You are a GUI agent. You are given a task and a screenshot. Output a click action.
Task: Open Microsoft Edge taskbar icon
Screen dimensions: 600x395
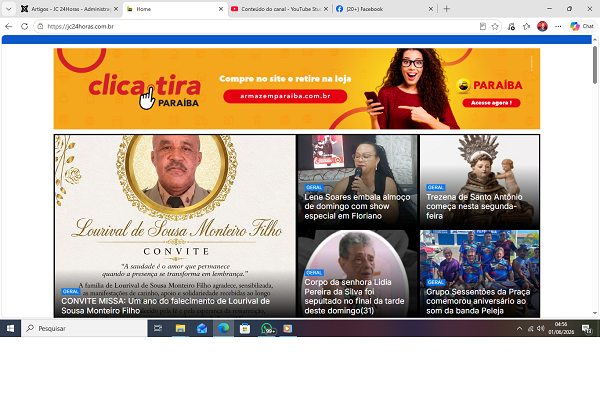pos(223,328)
